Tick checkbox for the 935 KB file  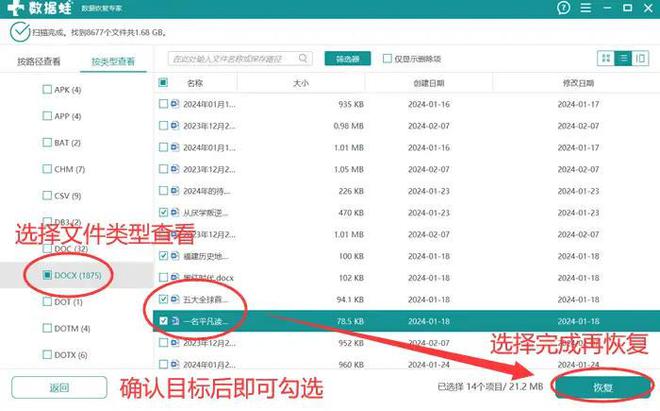click(163, 104)
